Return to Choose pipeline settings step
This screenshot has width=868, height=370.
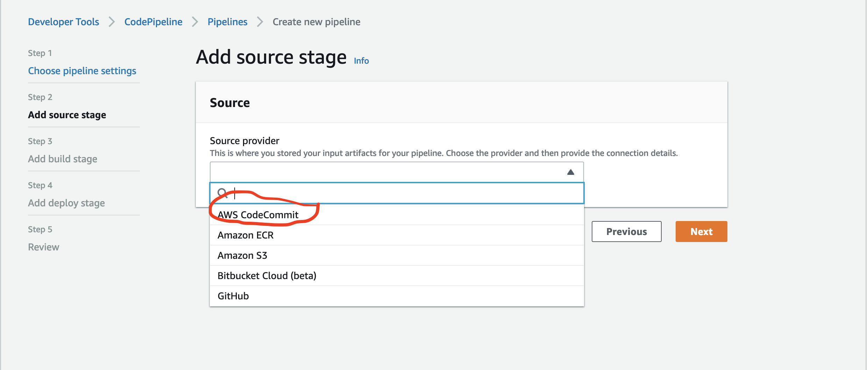82,71
